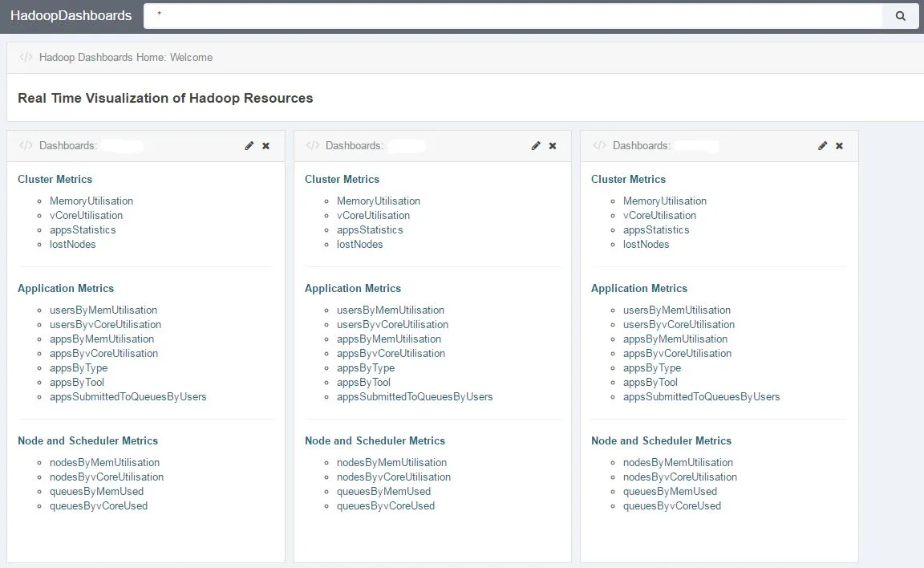
Task: Click the search magnifier button
Action: pyautogui.click(x=901, y=16)
